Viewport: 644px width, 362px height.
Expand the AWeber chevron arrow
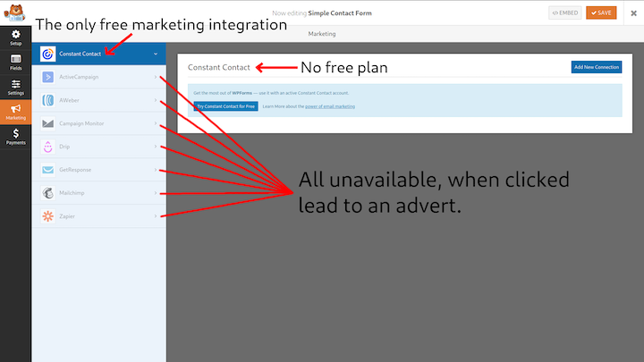click(x=156, y=100)
